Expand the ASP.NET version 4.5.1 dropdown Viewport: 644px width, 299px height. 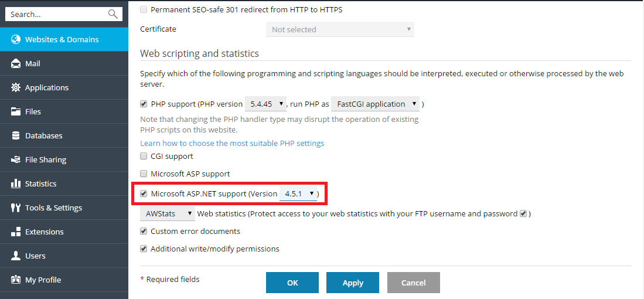298,193
